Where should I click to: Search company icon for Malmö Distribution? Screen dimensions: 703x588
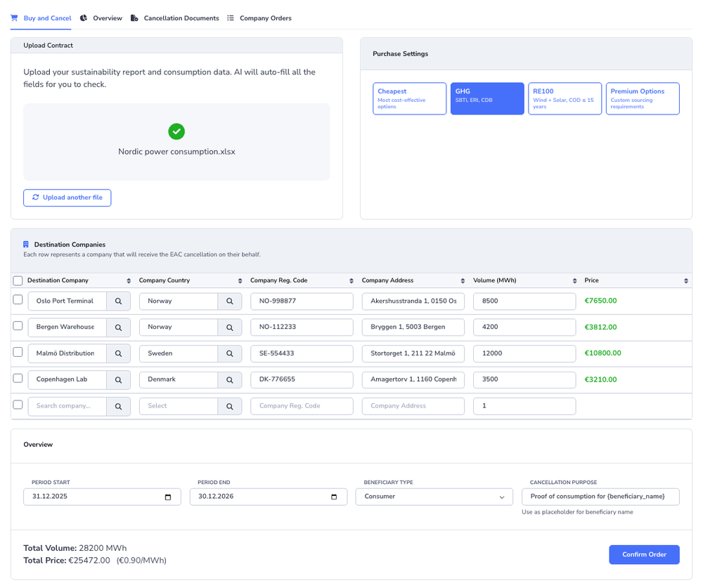pos(118,353)
